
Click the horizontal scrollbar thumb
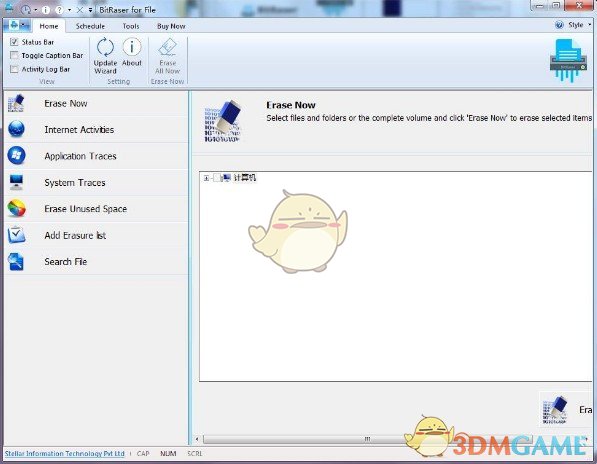pos(367,439)
